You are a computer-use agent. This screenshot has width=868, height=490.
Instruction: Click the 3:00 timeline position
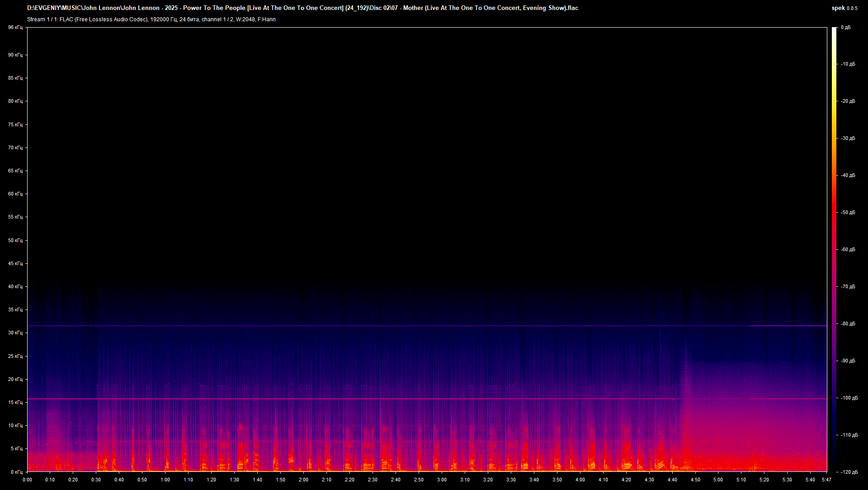coord(442,480)
